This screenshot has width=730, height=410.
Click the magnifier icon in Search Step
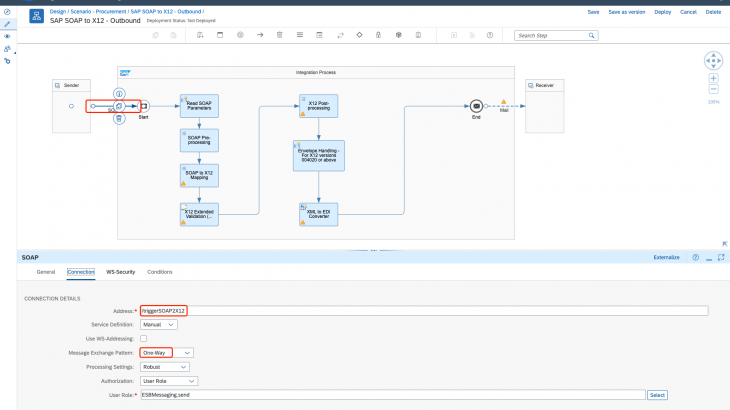[591, 35]
